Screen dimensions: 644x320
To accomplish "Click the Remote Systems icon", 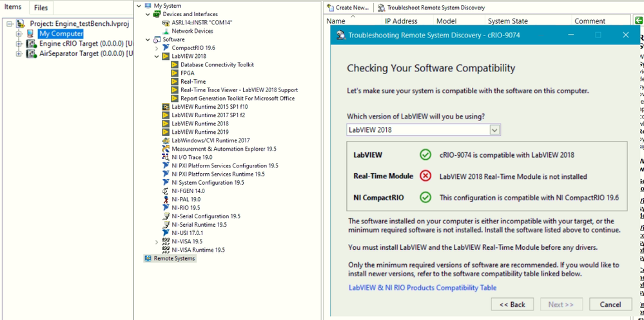I will tap(148, 258).
